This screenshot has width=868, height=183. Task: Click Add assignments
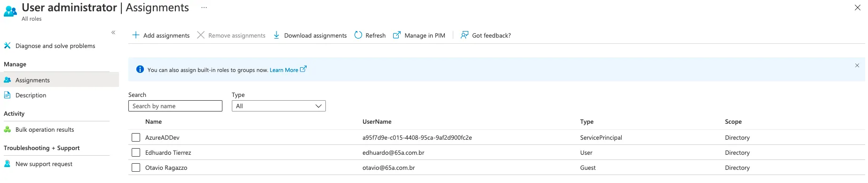[x=166, y=36]
